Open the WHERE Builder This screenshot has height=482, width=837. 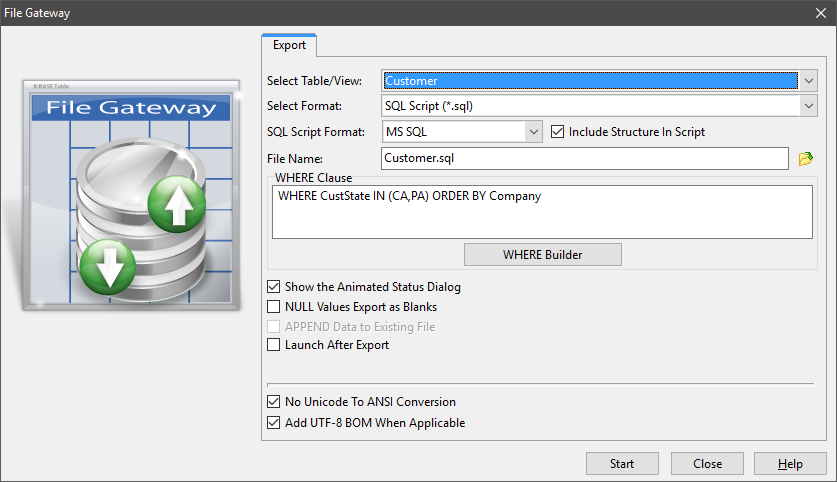542,255
